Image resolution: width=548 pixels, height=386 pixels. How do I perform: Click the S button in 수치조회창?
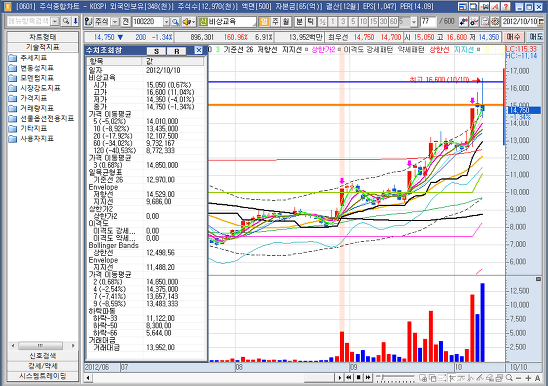(156, 51)
